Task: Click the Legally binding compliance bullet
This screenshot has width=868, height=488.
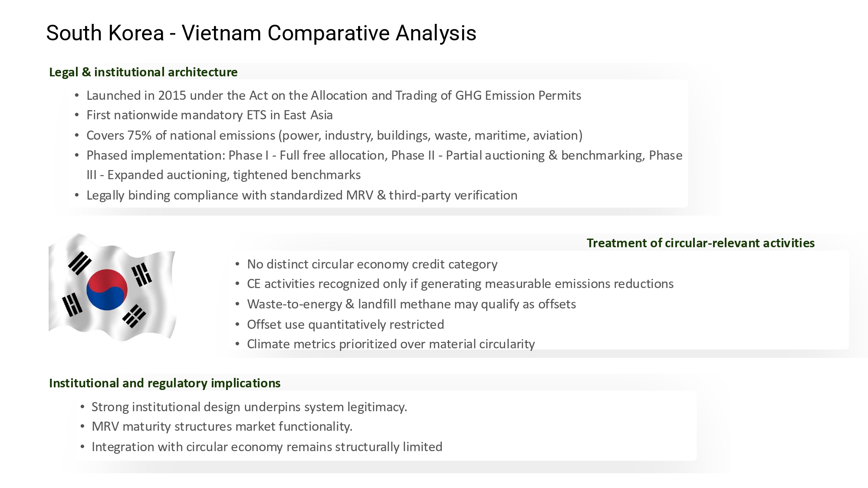Action: (302, 195)
